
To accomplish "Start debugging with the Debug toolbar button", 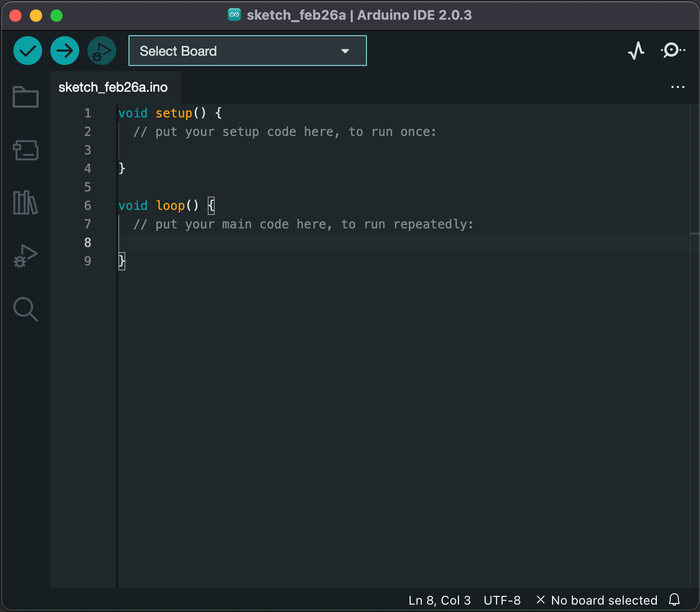I will (101, 51).
